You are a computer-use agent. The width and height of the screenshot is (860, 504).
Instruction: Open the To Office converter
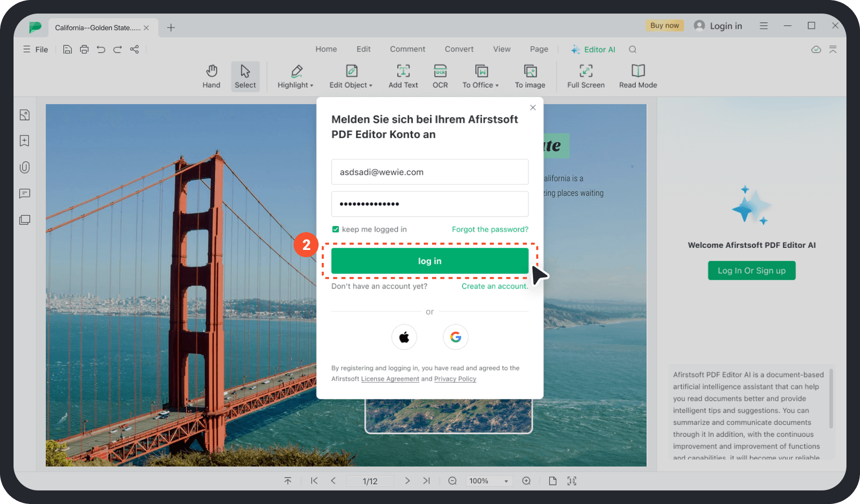tap(480, 77)
